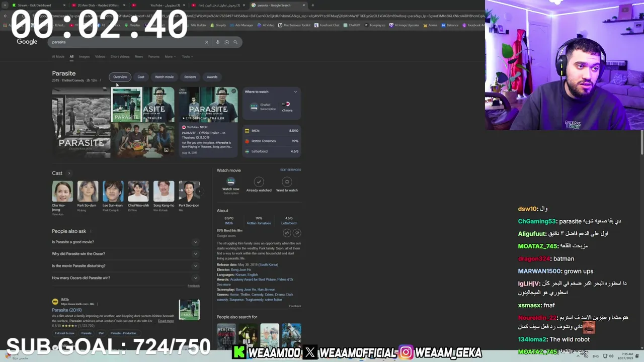Open the new tab plus button
This screenshot has width=644, height=362.
coord(312,5)
